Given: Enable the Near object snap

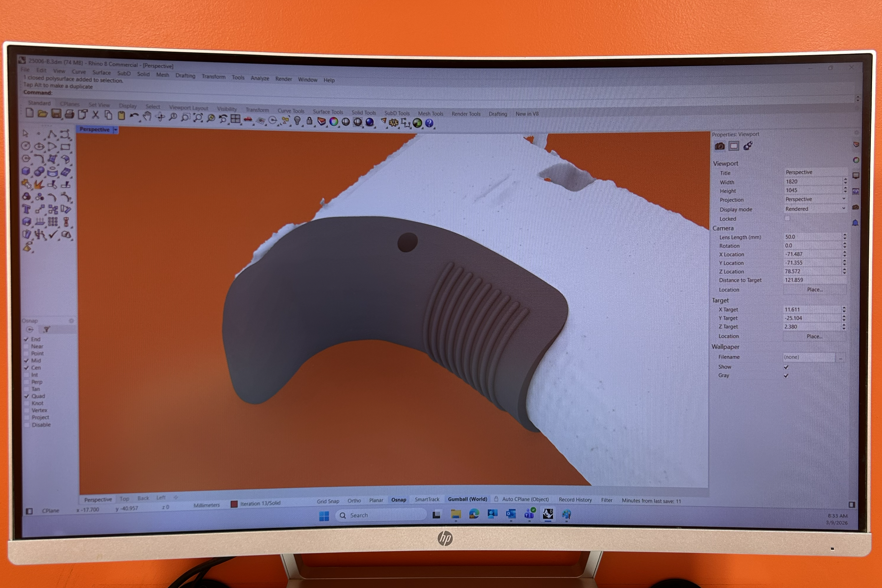Looking at the screenshot, I should click(27, 346).
